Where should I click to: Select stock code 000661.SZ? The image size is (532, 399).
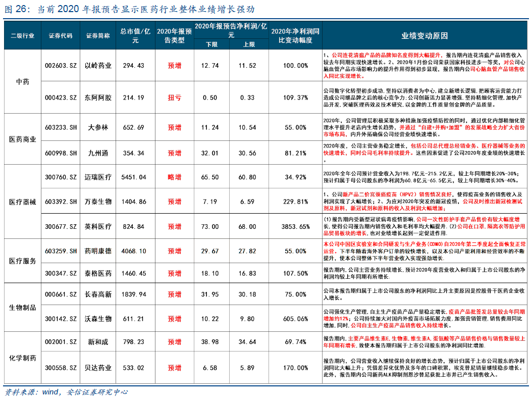point(61,294)
